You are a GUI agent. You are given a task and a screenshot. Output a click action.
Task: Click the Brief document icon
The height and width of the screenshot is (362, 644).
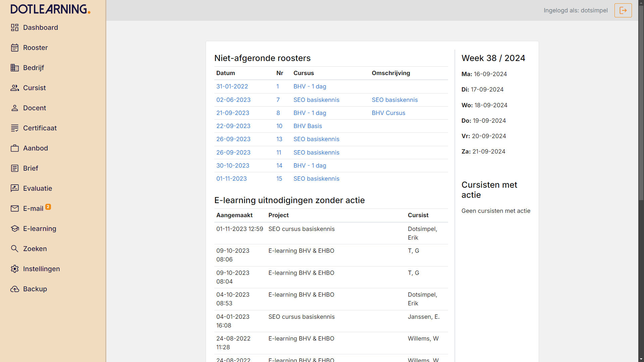point(15,168)
